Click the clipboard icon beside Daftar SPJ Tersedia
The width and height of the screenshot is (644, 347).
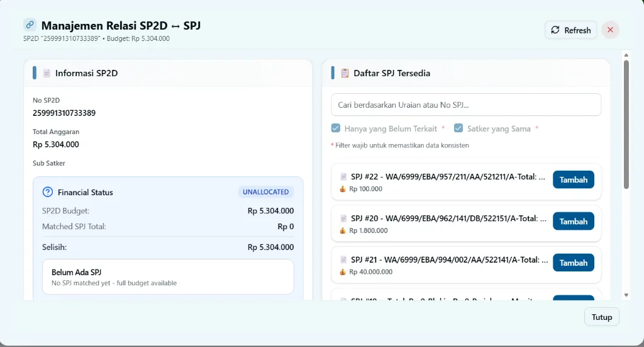click(x=345, y=73)
